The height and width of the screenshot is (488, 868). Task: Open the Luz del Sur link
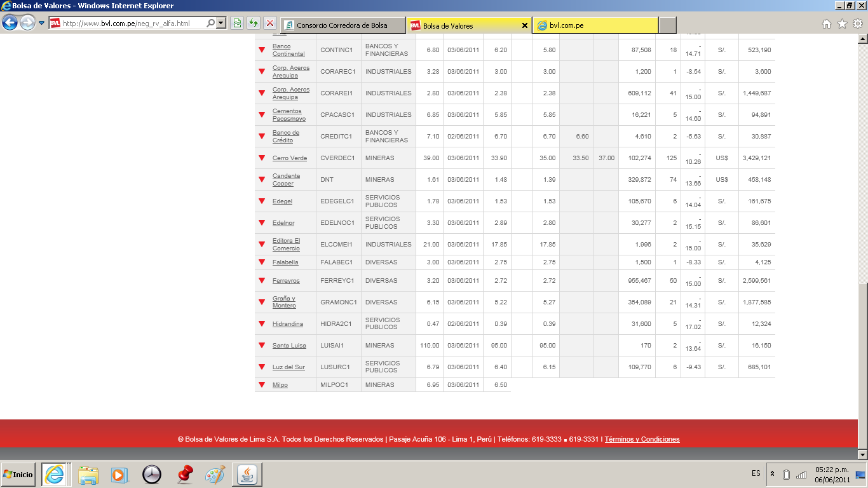[288, 367]
